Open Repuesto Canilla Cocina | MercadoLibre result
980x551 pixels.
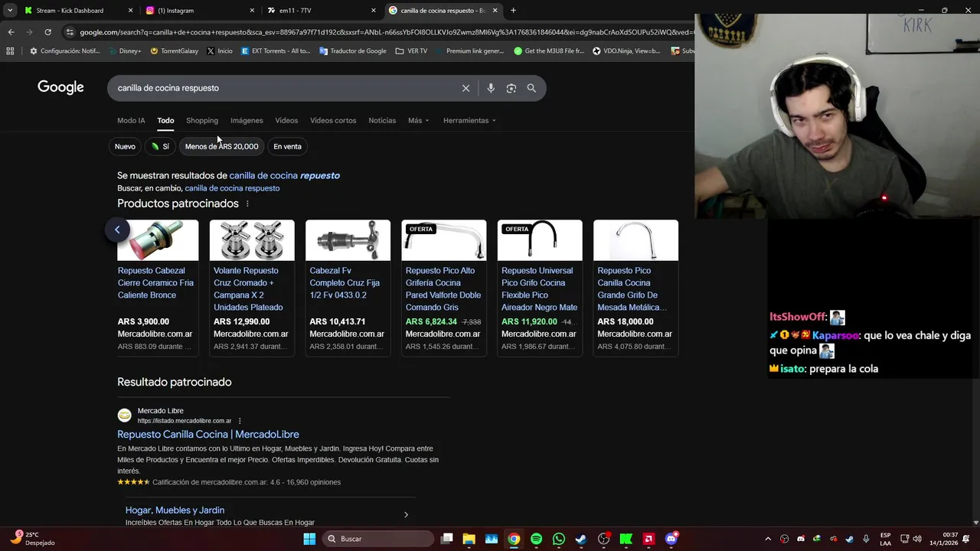coord(208,435)
